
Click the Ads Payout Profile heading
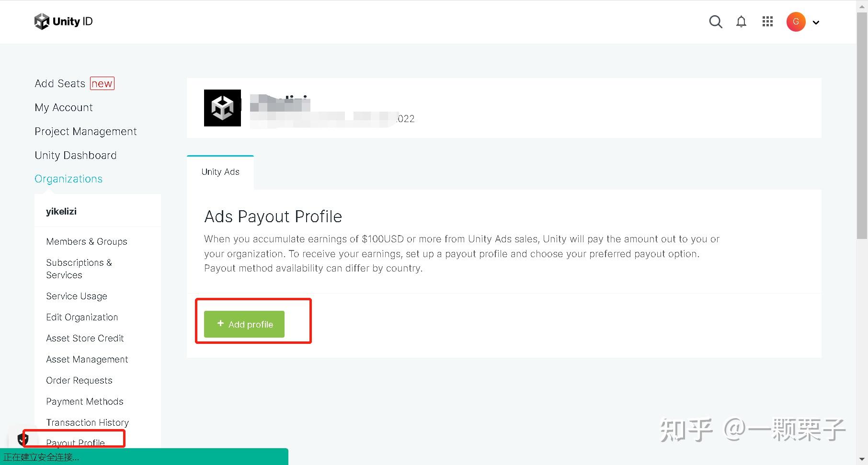pyautogui.click(x=273, y=216)
